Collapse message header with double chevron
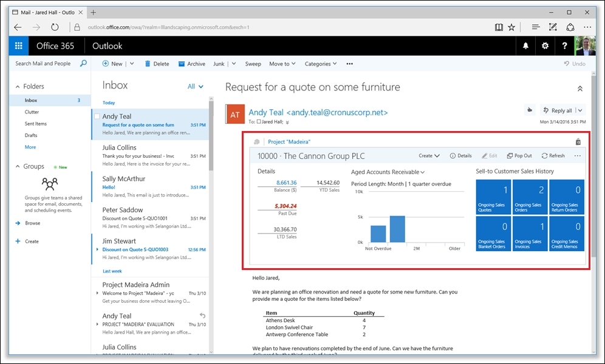This screenshot has height=364, width=605. [579, 89]
